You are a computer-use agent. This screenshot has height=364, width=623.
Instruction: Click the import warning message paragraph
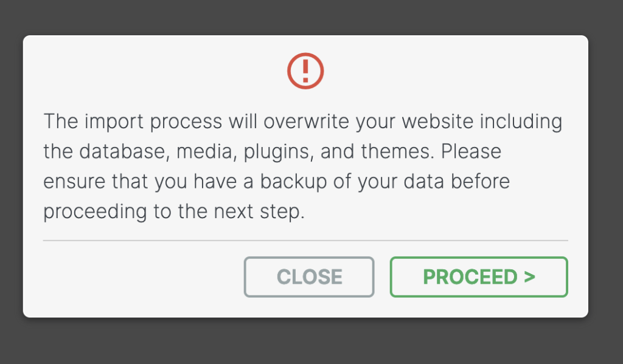click(303, 166)
